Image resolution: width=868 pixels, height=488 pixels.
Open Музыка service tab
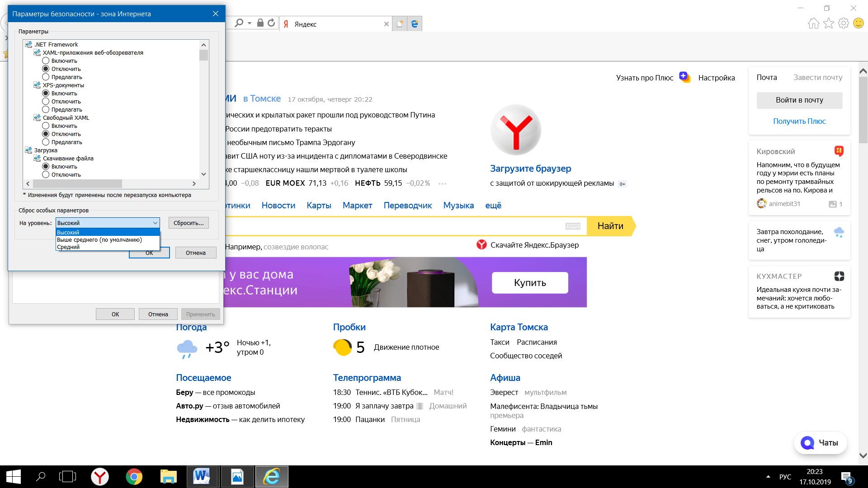coord(458,205)
